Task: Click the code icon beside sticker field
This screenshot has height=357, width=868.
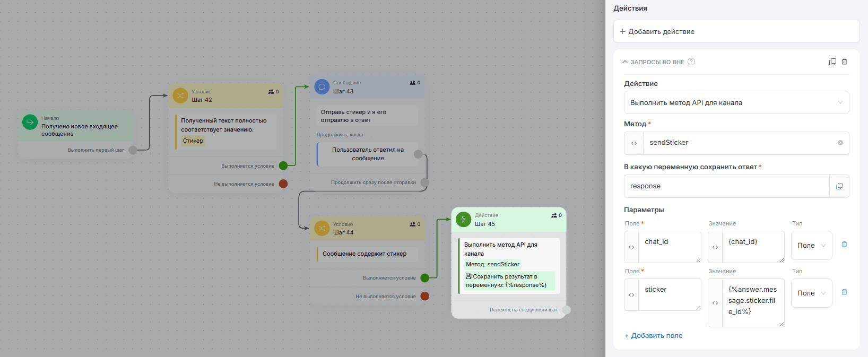Action: (631, 295)
